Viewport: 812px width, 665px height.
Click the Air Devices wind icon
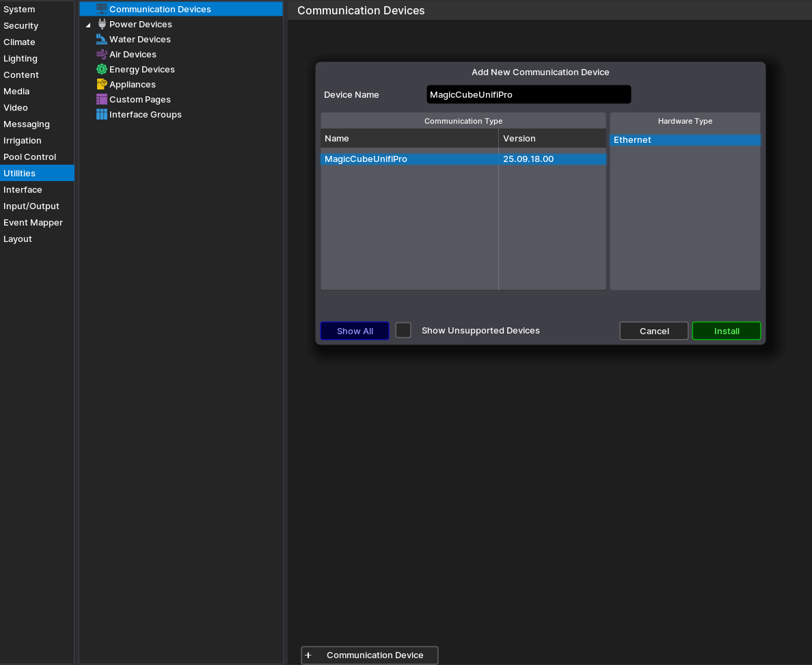[x=102, y=54]
